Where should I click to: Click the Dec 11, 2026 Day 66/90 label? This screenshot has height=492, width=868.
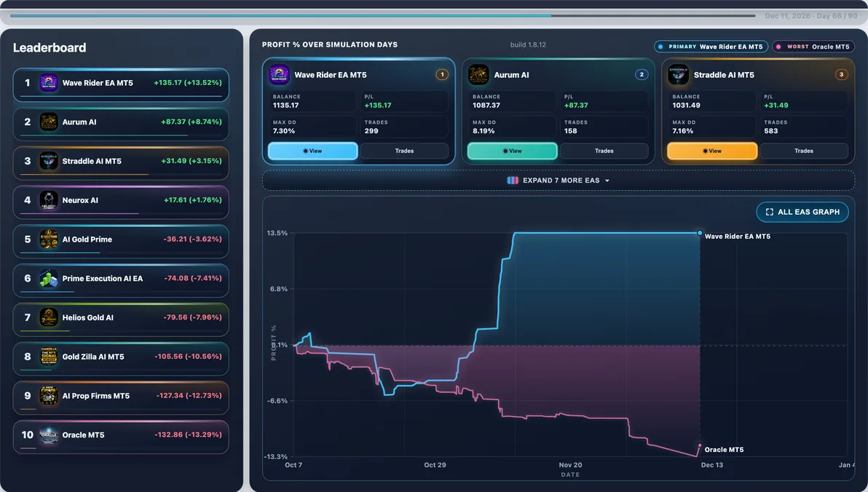tap(811, 16)
